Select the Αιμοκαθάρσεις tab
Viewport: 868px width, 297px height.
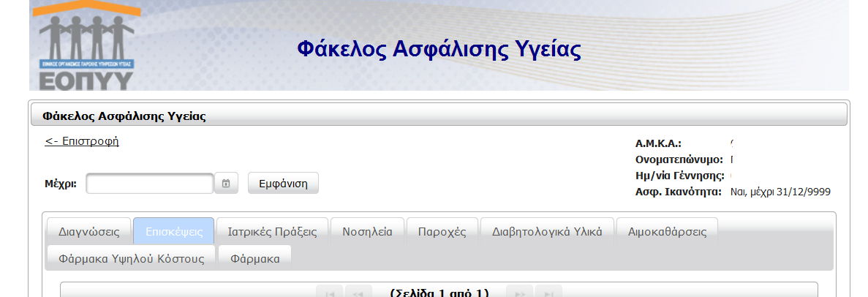[x=667, y=231]
